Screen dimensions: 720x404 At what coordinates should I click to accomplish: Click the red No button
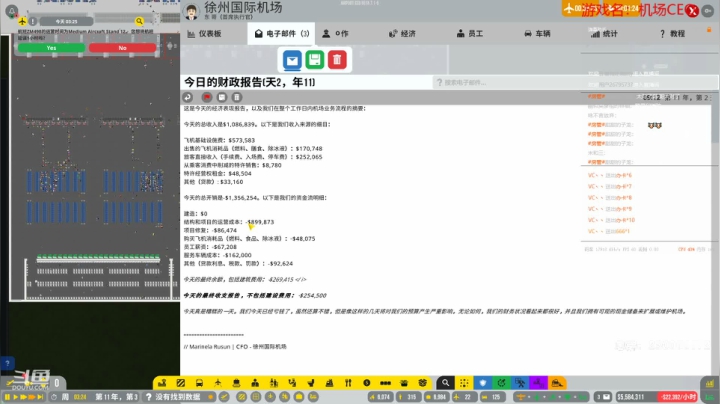pos(122,48)
